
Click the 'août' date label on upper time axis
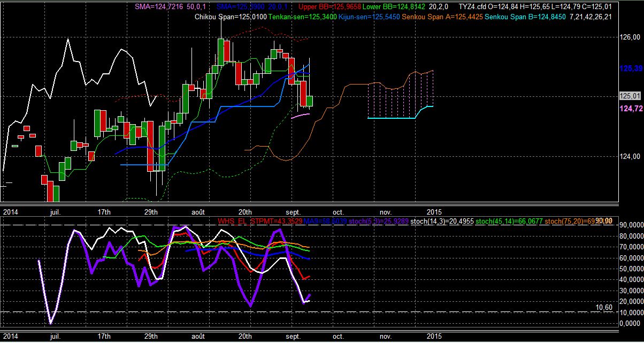click(x=198, y=212)
